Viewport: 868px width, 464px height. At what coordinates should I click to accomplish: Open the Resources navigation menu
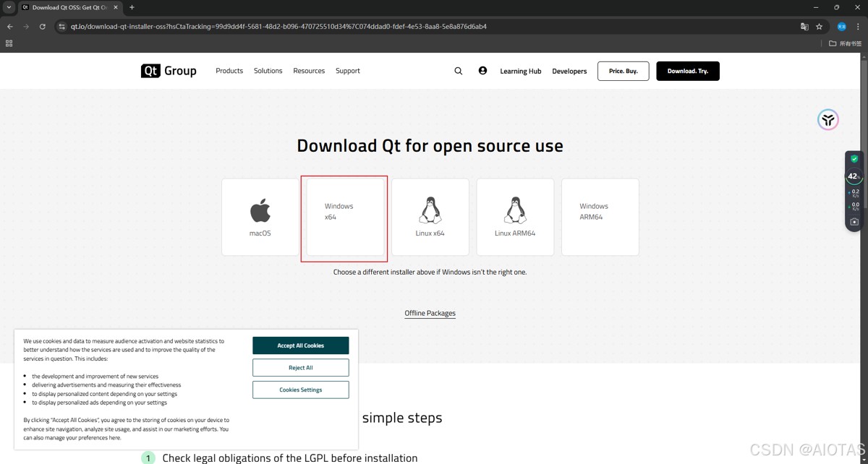click(x=309, y=71)
